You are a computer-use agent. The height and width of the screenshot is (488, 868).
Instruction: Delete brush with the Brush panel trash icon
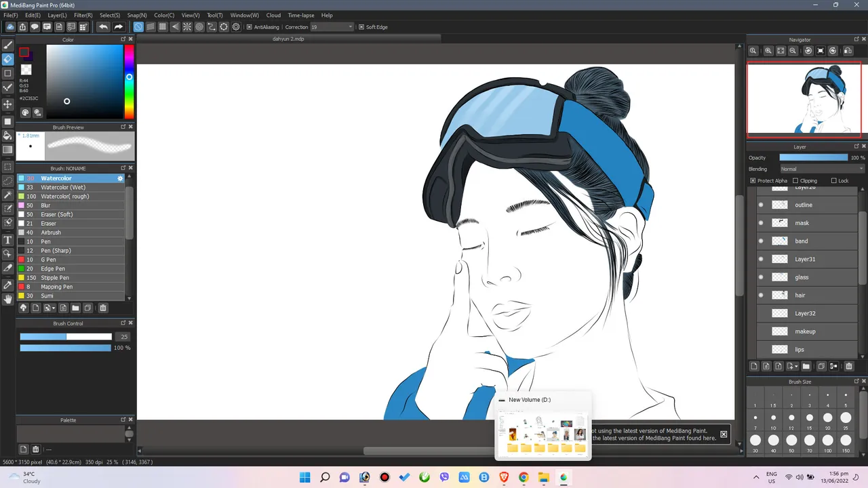(103, 308)
